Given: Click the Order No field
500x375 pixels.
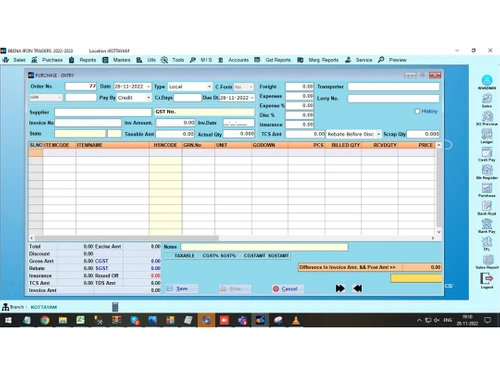Looking at the screenshot, I should point(81,86).
